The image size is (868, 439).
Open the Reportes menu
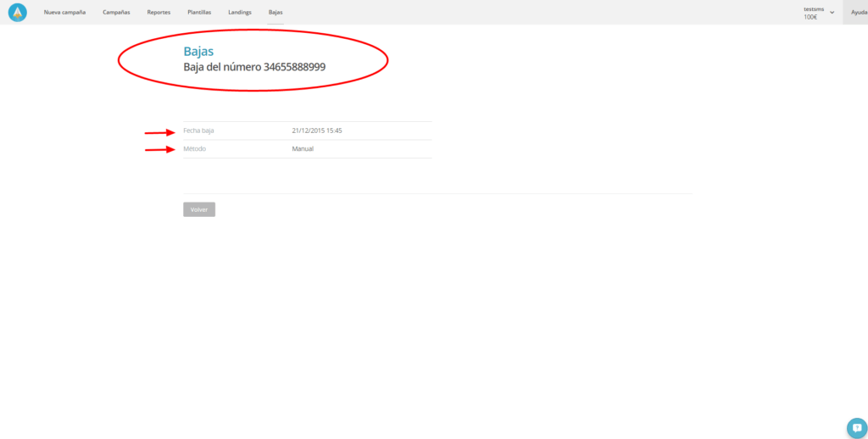(159, 13)
